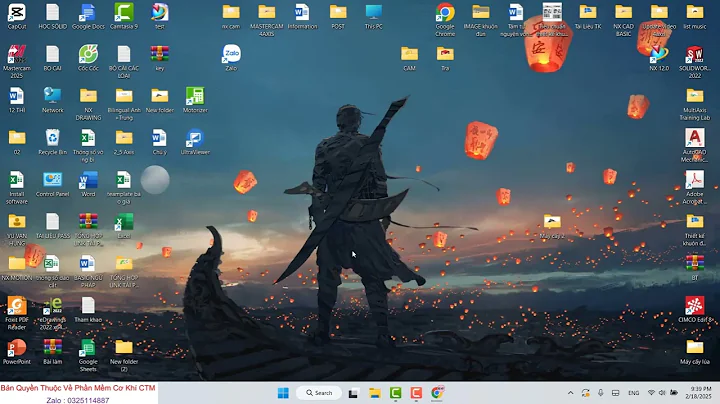Select the Tài Liệu TK folder
Screen dimensions: 720x404
(588, 17)
